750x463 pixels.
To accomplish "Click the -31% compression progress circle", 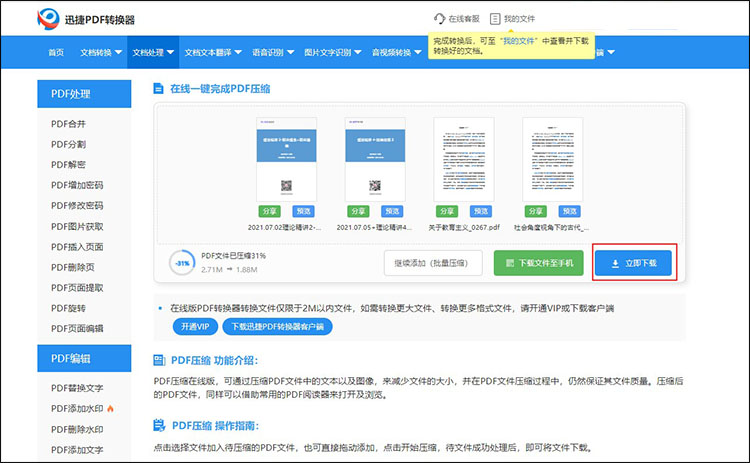I will coord(182,263).
